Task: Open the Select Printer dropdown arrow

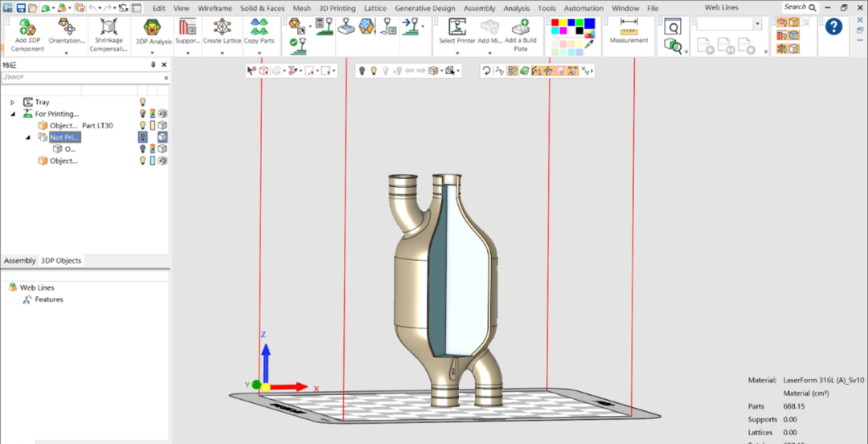Action: 457,53
